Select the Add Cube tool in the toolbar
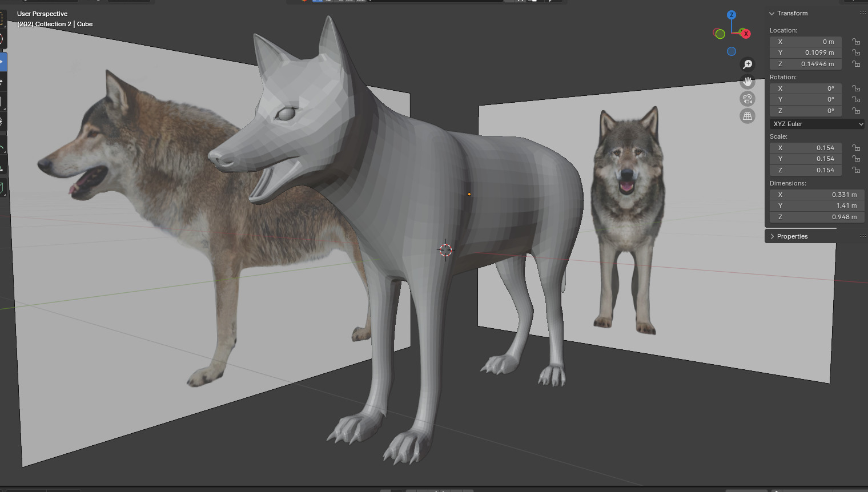 (3, 187)
